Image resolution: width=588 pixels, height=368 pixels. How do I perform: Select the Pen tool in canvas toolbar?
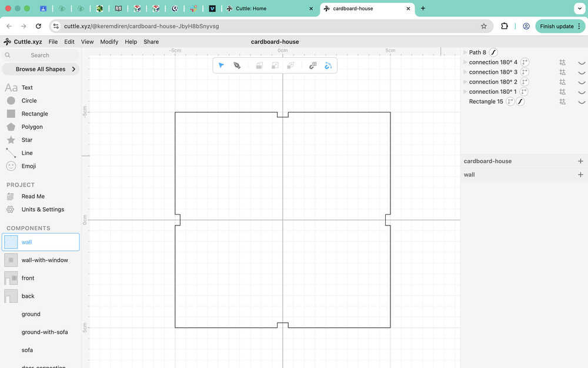click(236, 65)
